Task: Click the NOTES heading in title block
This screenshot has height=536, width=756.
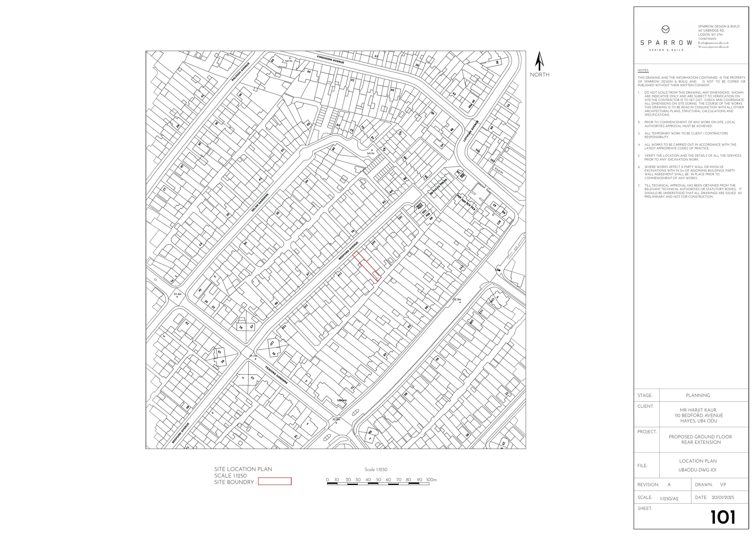Action: 643,70
